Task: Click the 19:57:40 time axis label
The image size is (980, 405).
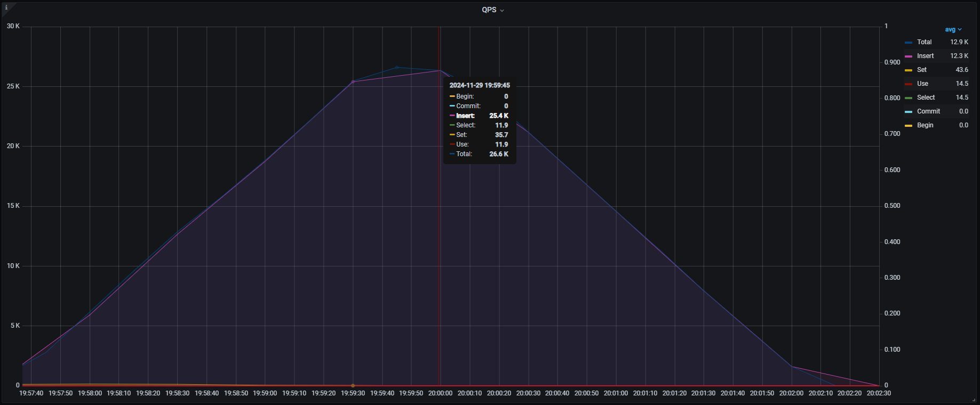Action: pyautogui.click(x=31, y=393)
